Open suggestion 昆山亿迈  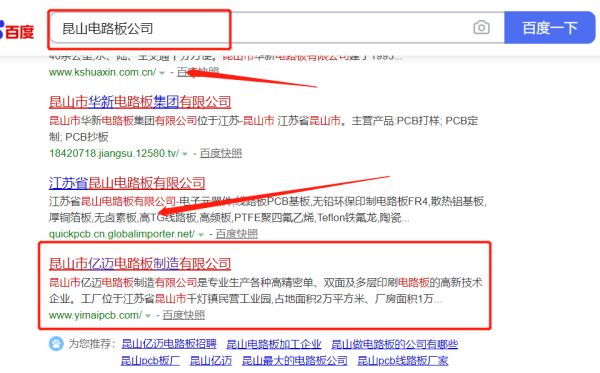[x=211, y=361]
